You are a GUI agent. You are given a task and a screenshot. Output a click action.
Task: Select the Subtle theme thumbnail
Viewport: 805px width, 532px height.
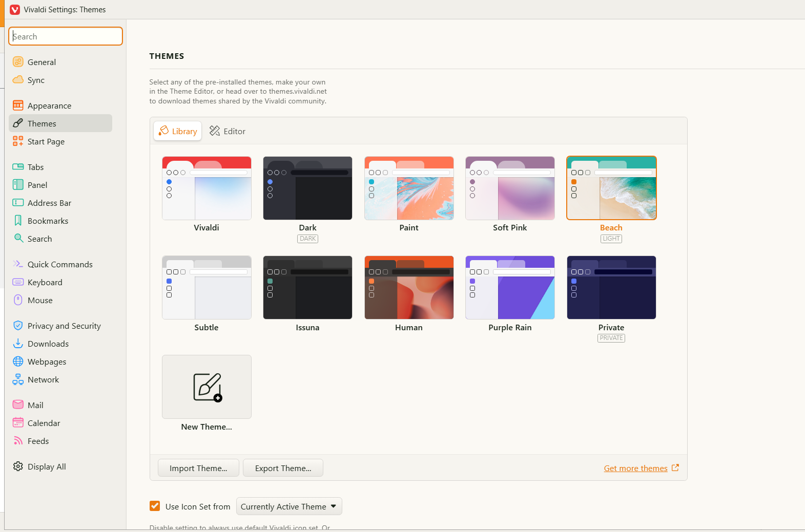[207, 287]
